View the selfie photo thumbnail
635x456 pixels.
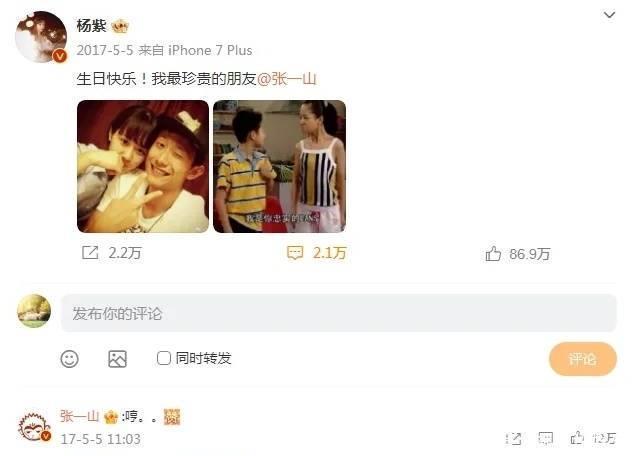pos(143,166)
